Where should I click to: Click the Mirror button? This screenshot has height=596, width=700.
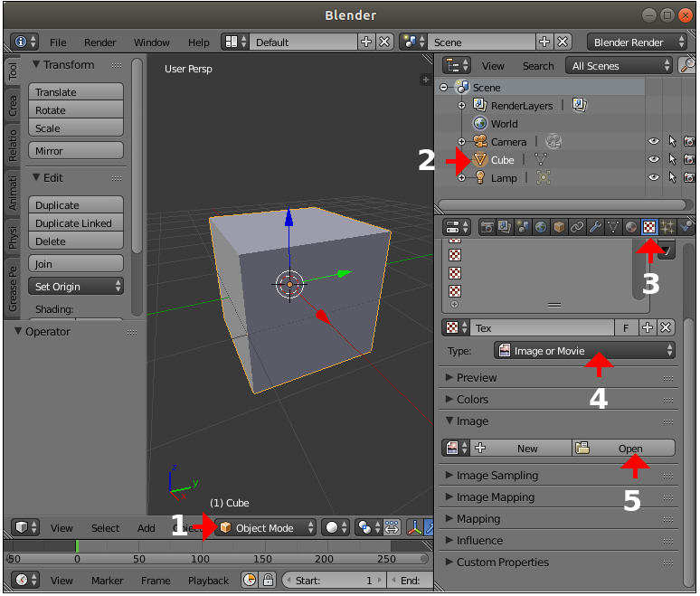[76, 150]
